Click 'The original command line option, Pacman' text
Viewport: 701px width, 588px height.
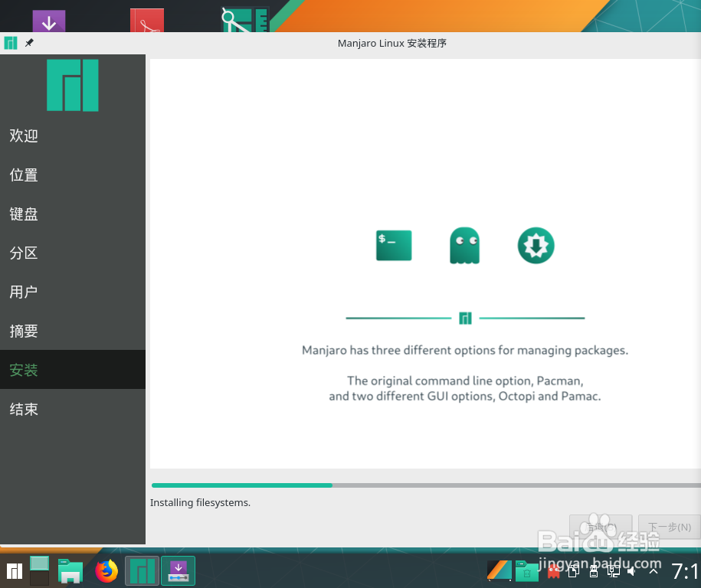point(465,381)
